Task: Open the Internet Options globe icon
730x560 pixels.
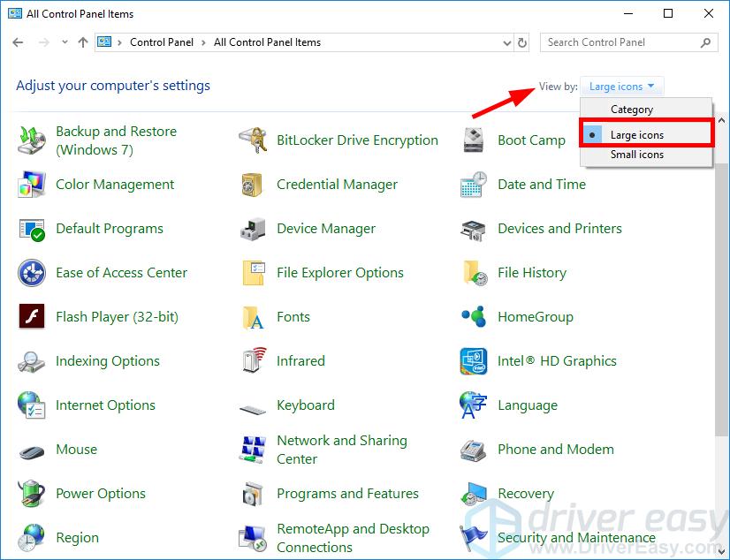Action: coord(32,405)
